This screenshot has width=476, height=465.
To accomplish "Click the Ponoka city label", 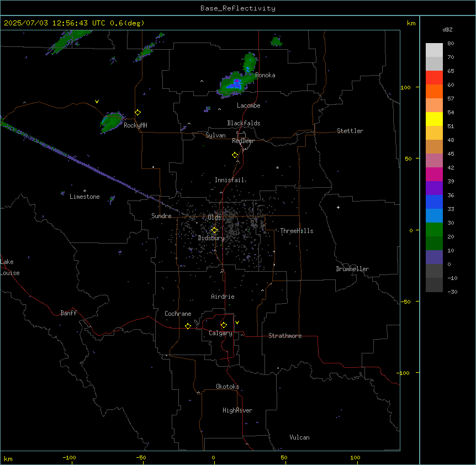I will [265, 75].
